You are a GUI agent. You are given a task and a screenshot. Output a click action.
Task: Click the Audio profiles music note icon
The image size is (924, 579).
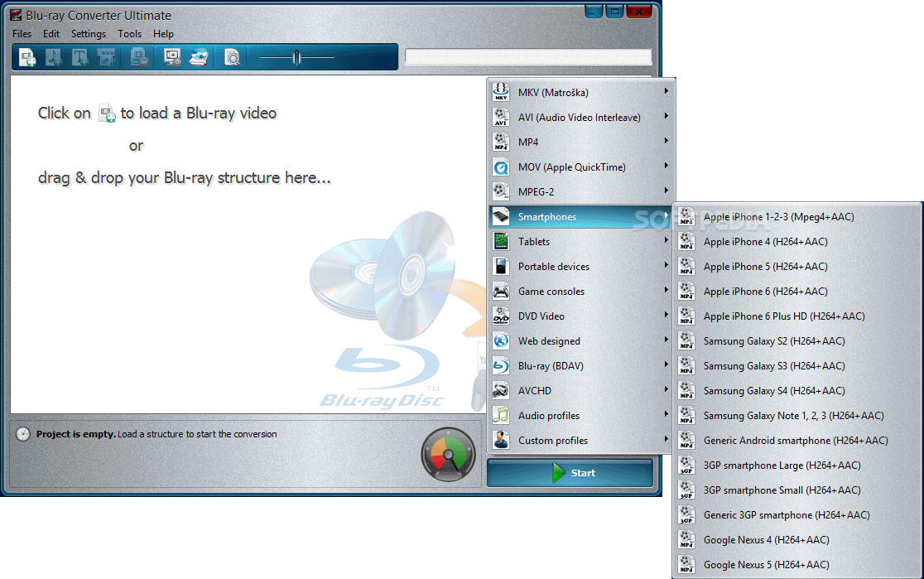pyautogui.click(x=501, y=415)
